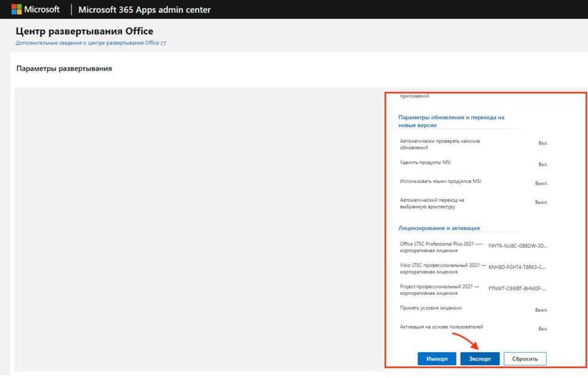588x378 pixels.
Task: Select the Параметры обновления и перехода section heading
Action: (451, 122)
